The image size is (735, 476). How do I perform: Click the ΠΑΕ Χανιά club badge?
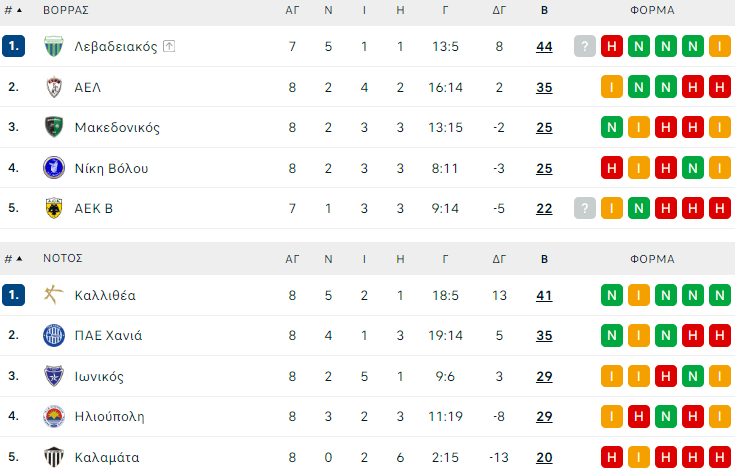point(54,335)
